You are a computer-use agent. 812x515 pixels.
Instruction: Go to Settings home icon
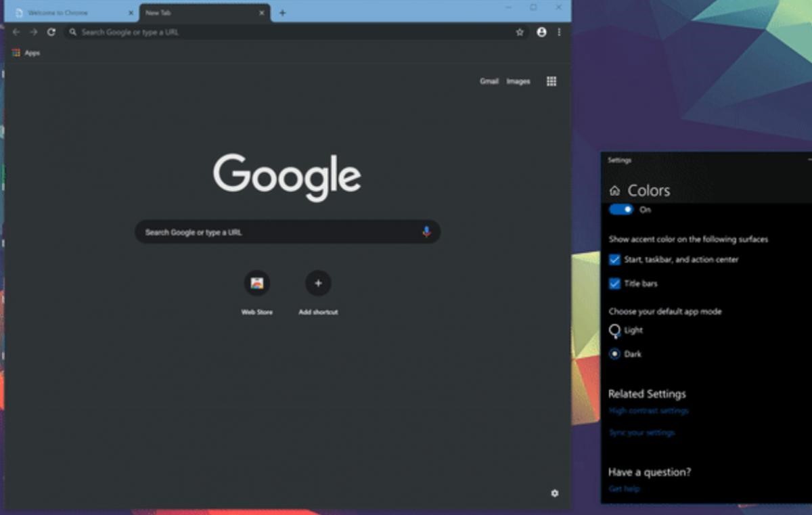click(x=614, y=191)
